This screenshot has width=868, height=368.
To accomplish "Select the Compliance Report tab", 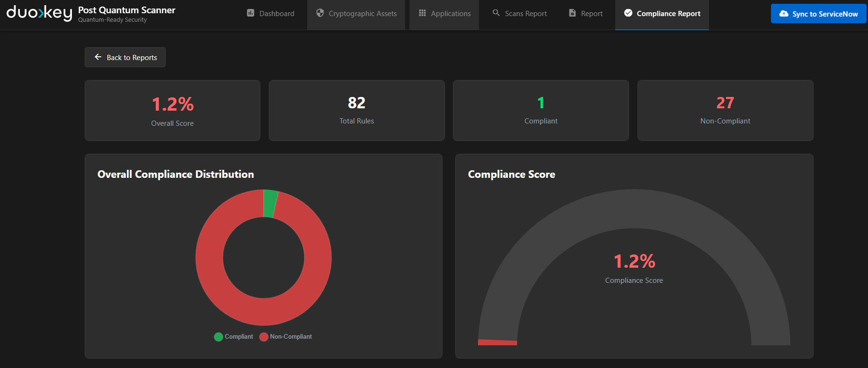I will coord(662,14).
